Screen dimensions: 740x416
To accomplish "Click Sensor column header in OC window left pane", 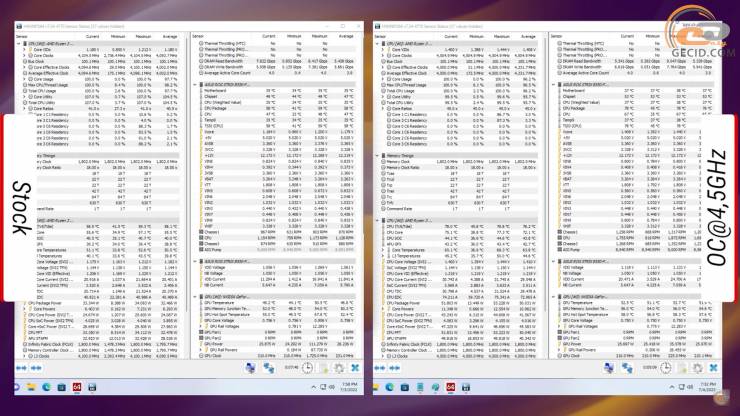I will pyautogui.click(x=380, y=36).
